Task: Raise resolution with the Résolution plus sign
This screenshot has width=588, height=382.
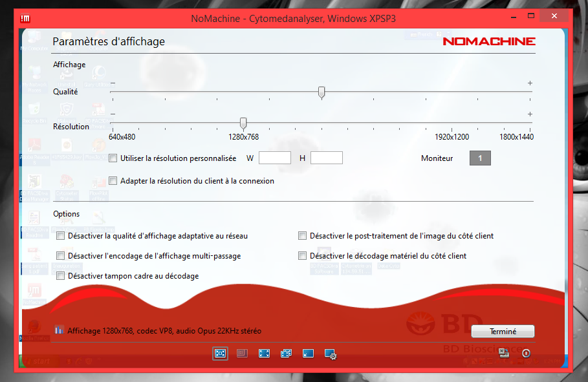Action: (x=530, y=114)
